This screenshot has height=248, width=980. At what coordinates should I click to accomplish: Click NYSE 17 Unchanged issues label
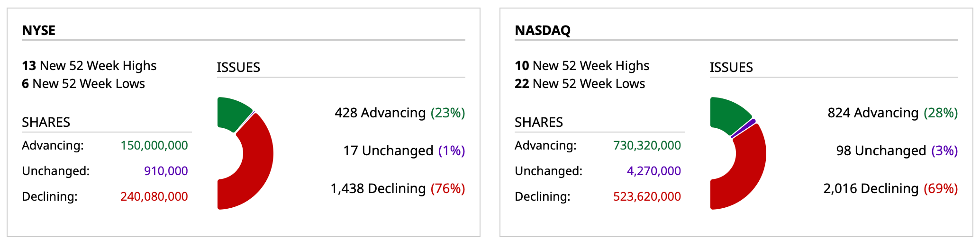[x=404, y=151]
